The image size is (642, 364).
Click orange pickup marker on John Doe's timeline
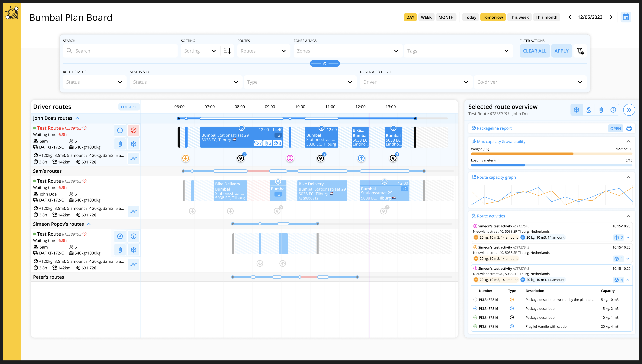pos(185,158)
